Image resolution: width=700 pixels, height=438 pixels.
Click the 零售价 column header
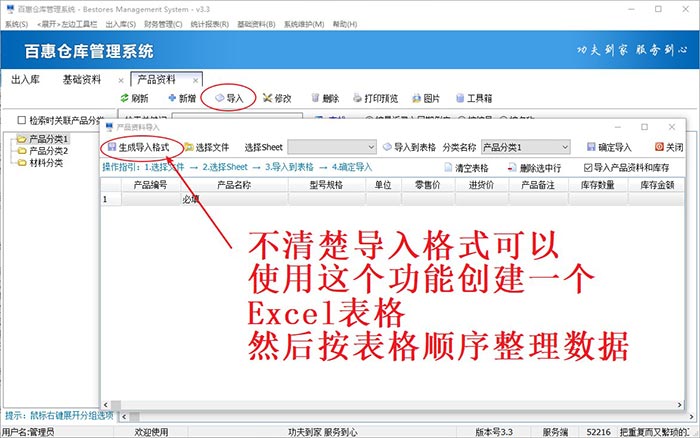(x=428, y=185)
